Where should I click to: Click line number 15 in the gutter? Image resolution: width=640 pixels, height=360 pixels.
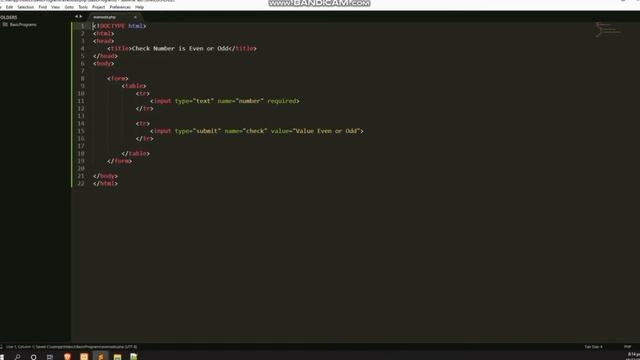[81, 131]
